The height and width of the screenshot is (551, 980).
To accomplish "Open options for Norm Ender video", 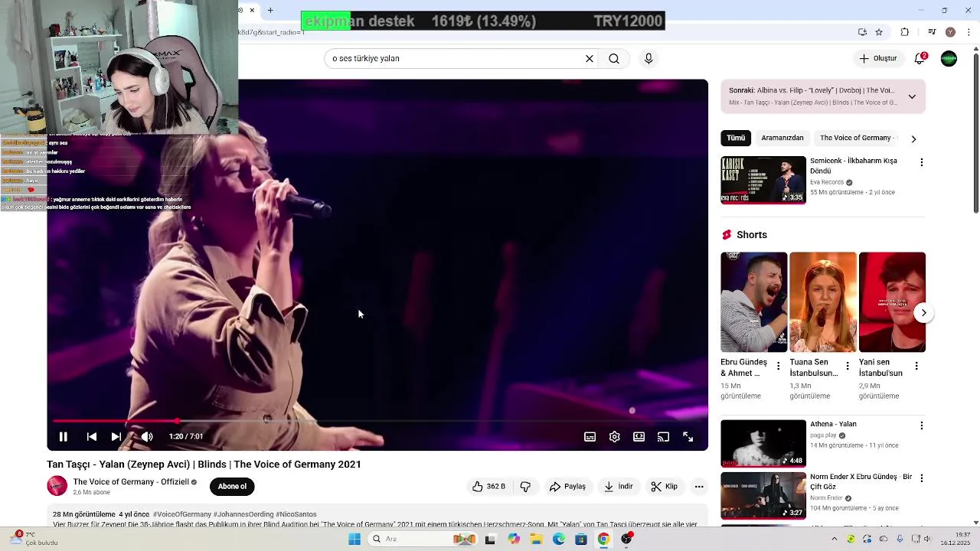I will click(921, 478).
